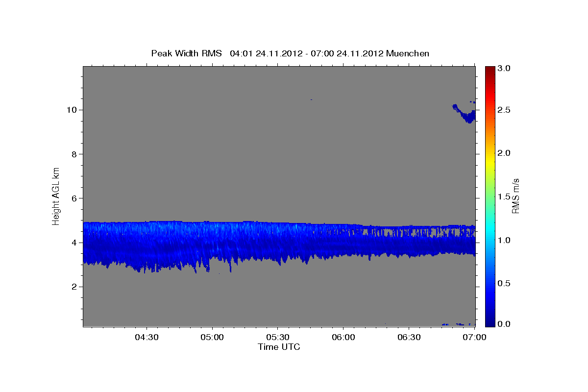588x392 pixels.
Task: Click the small cloud patch near 10 km
Action: 465,114
